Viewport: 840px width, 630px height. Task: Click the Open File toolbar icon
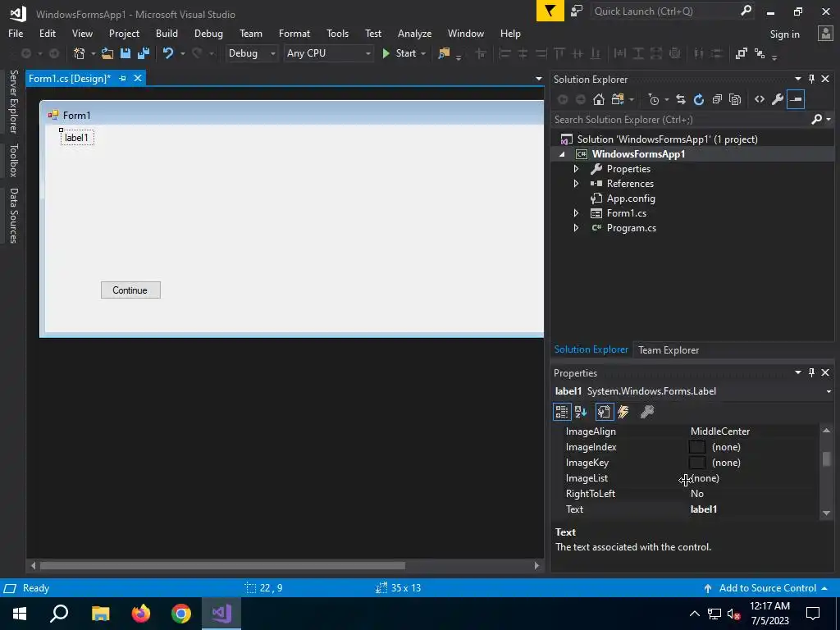pos(107,53)
